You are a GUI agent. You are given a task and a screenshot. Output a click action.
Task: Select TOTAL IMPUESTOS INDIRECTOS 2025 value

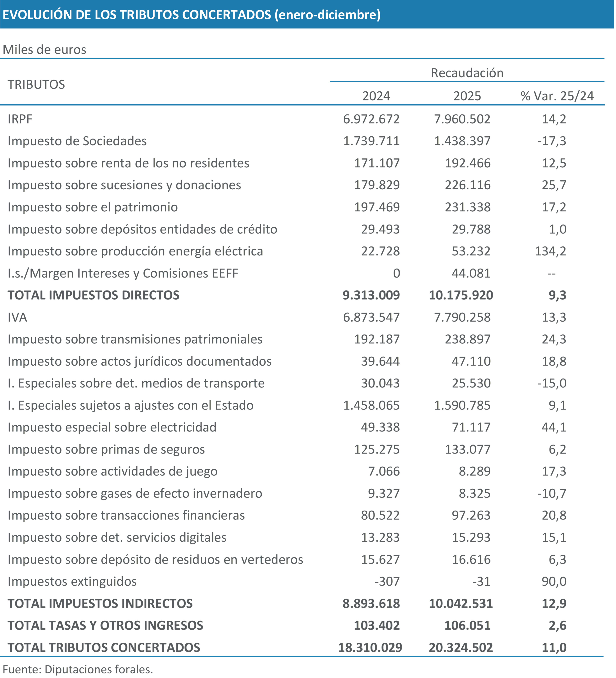(461, 603)
